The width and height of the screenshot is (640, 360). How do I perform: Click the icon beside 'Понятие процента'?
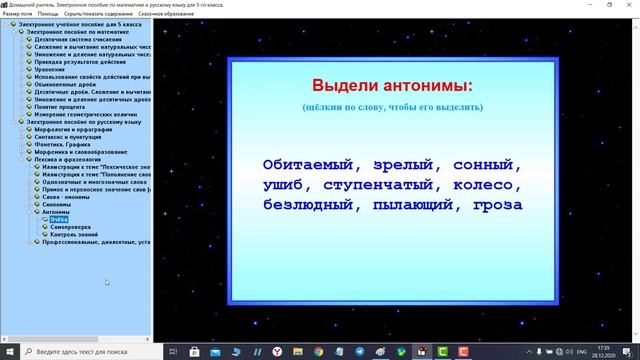pyautogui.click(x=29, y=107)
